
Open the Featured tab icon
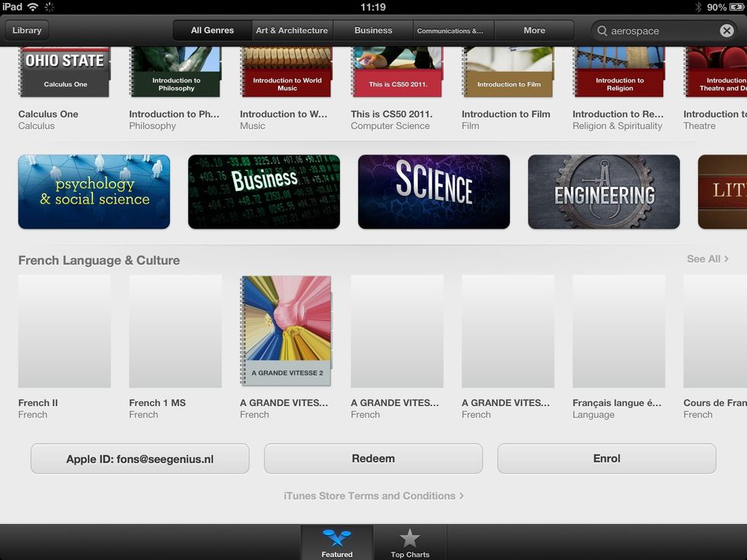[337, 539]
